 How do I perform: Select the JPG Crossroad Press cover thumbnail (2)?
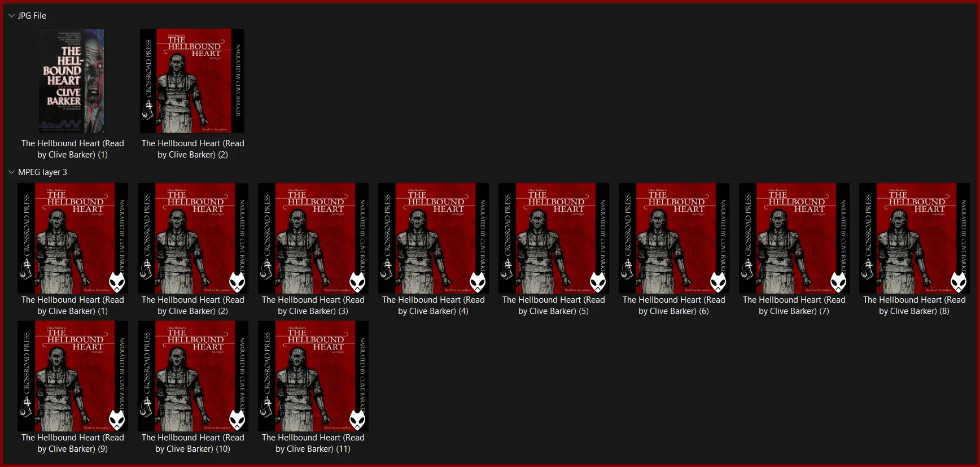193,81
